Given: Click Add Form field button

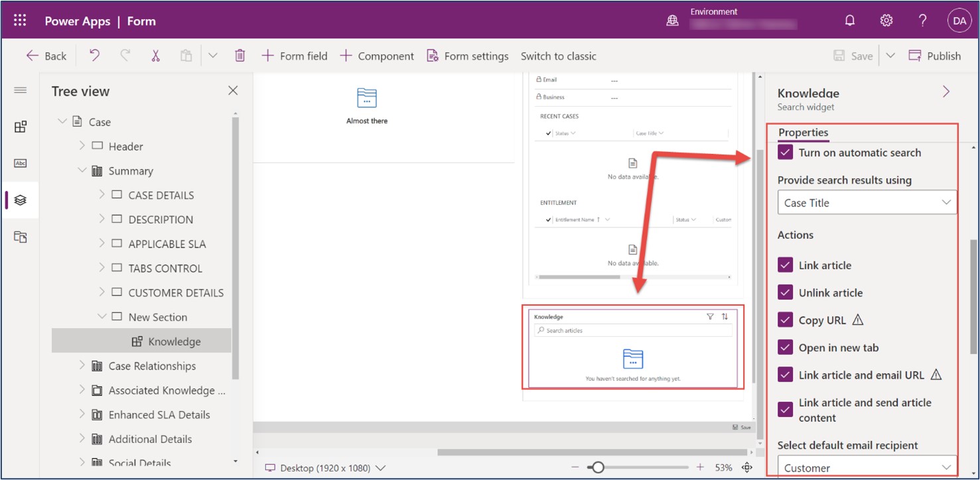Looking at the screenshot, I should click(x=295, y=56).
